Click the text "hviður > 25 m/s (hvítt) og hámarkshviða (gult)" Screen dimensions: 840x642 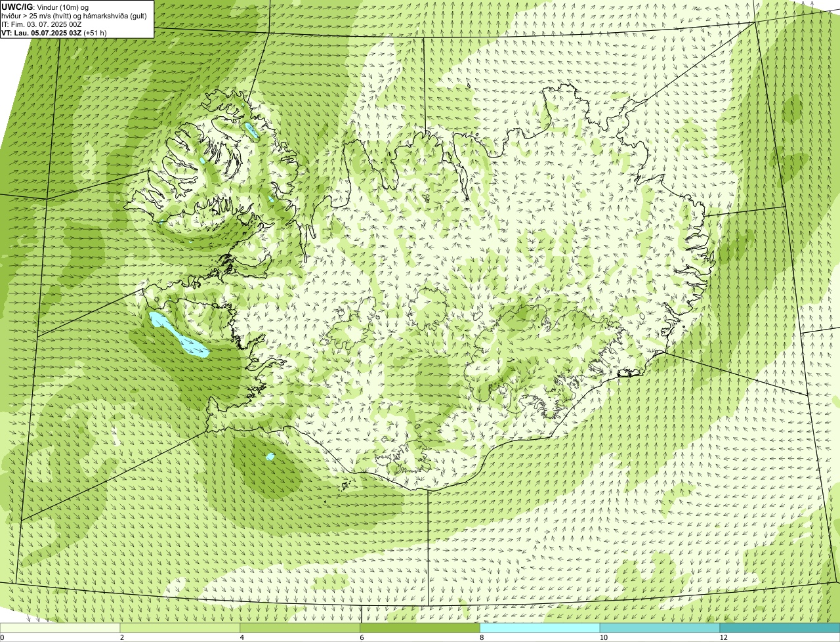pos(74,16)
